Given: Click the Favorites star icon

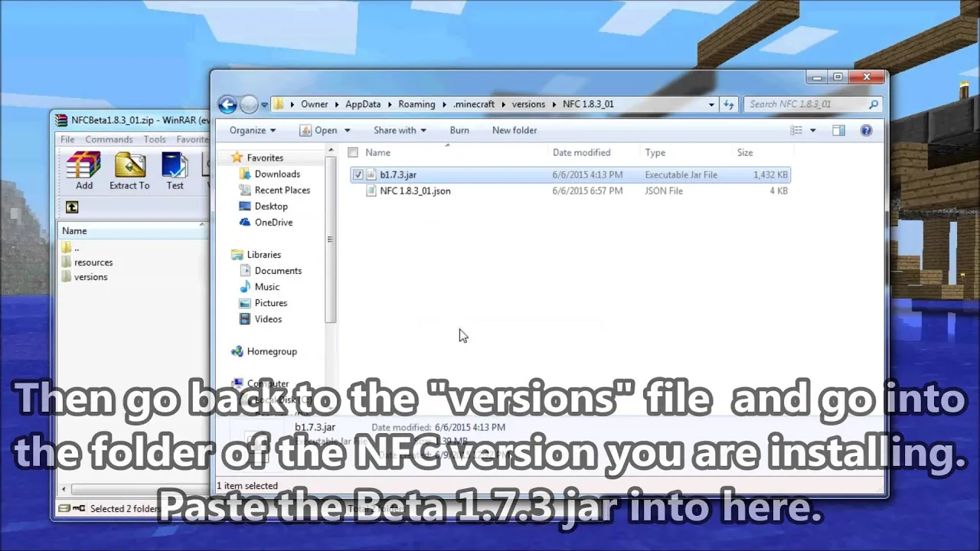Looking at the screenshot, I should click(x=237, y=158).
